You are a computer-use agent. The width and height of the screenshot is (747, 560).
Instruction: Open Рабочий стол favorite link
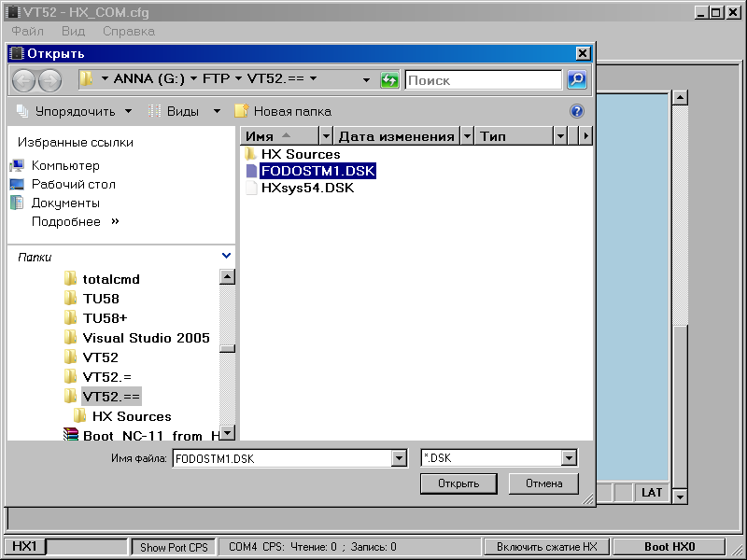click(73, 184)
